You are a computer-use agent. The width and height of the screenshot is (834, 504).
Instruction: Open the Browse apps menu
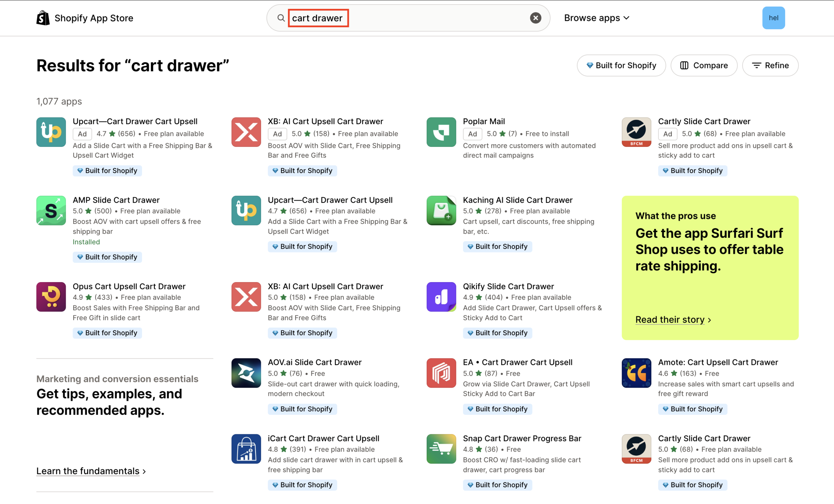[x=597, y=18]
